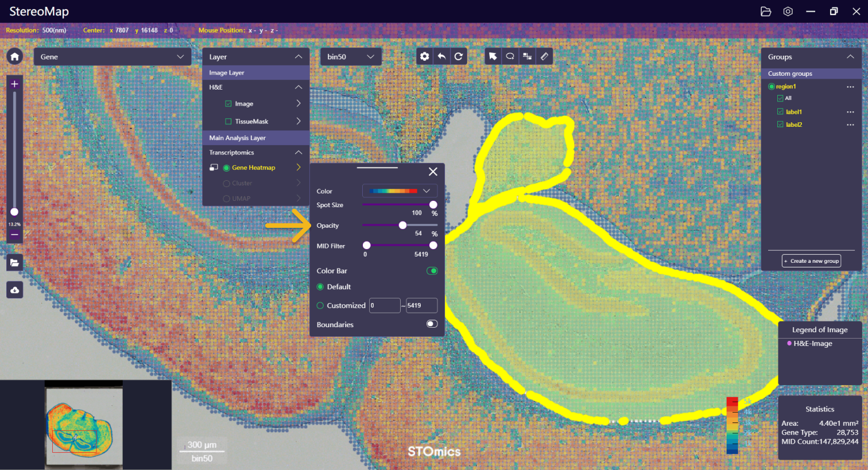
Task: Click the cloud download icon on left
Action: pos(14,290)
